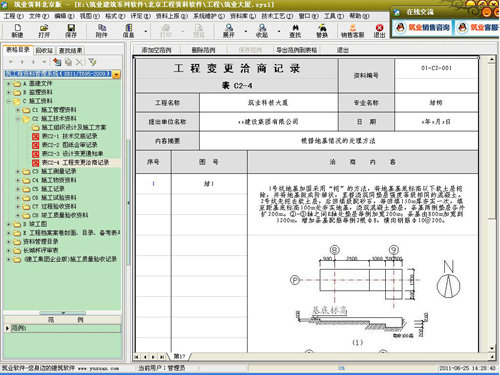Viewport: 500px width, 375px height.
Task: Open the 工程 menu
Action: (13, 16)
